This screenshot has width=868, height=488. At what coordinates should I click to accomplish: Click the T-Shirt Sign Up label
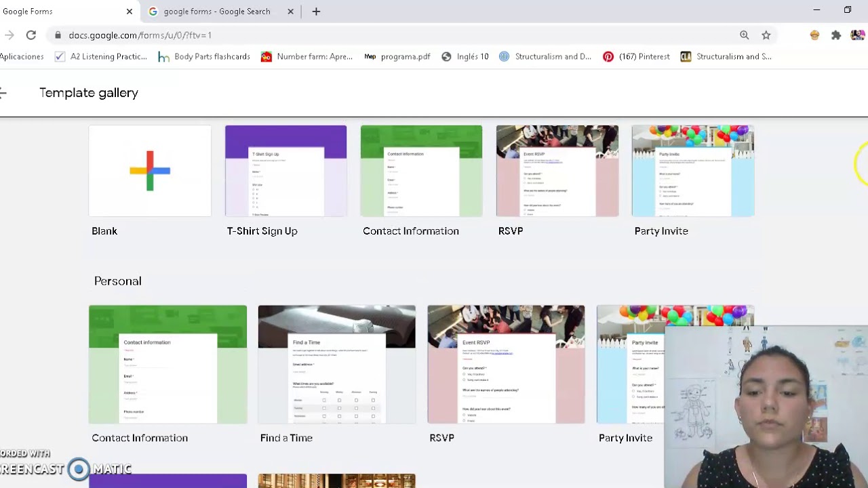coord(262,231)
